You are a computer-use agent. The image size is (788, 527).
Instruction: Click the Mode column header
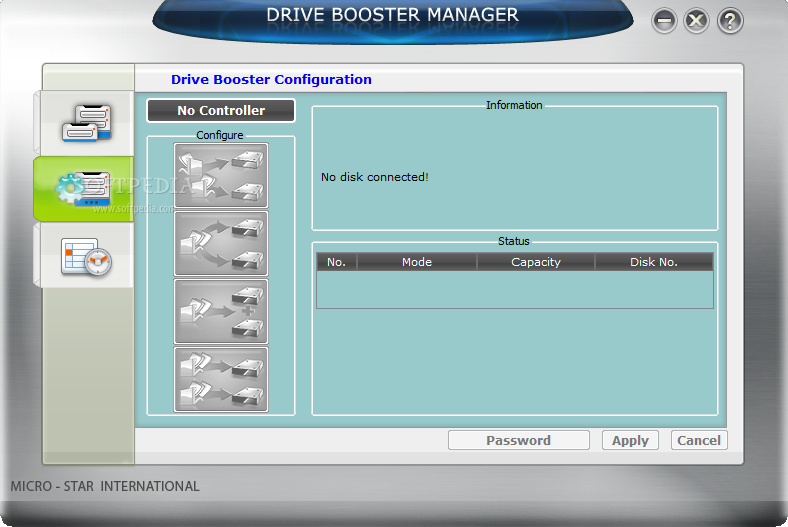coord(417,262)
